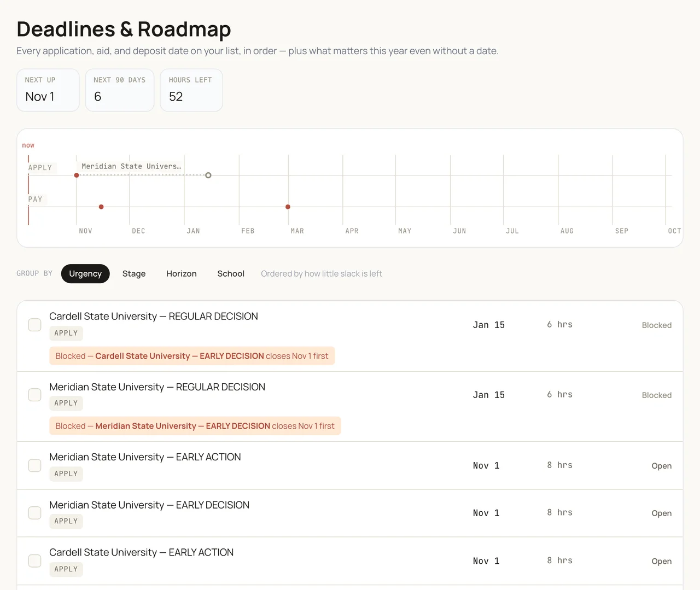
Task: Switch grouping to Stage
Action: coord(134,273)
